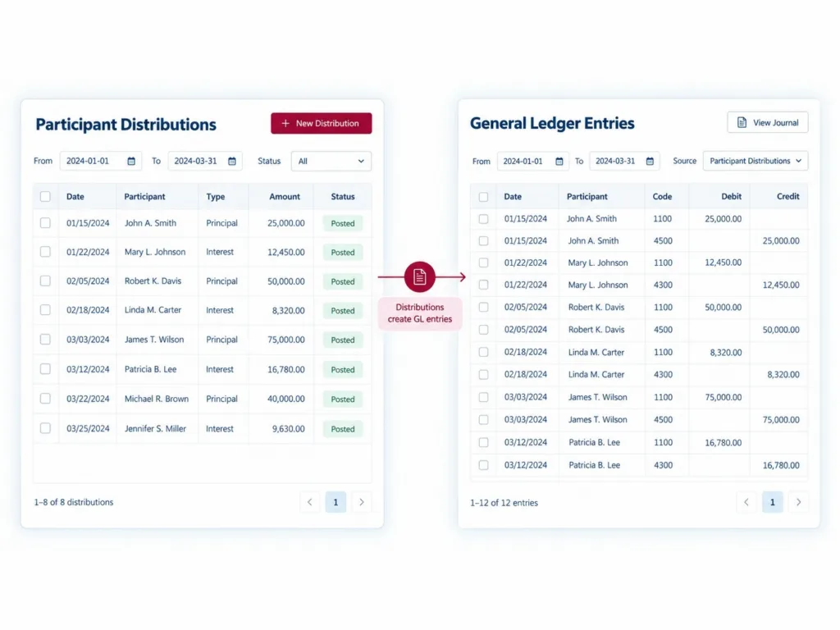Go to previous page in General Ledger Entries

(x=746, y=502)
